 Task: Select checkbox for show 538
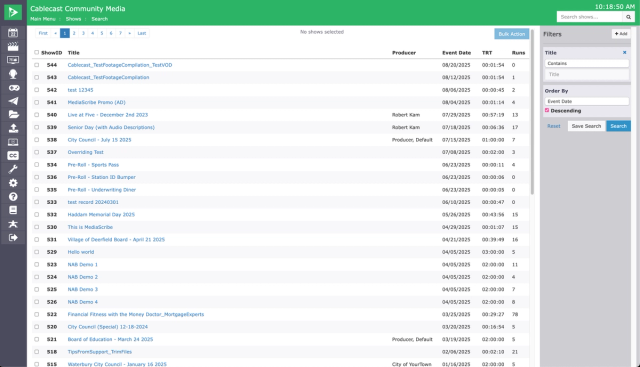(x=37, y=140)
